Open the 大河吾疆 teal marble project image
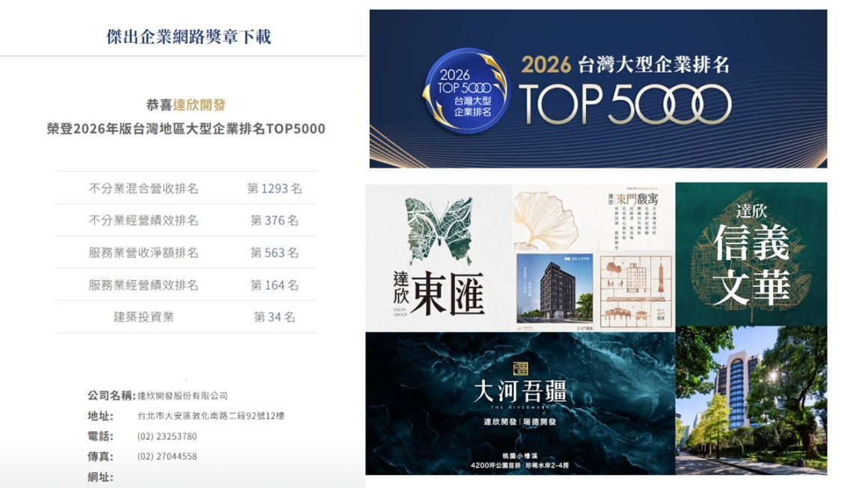Image resolution: width=868 pixels, height=488 pixels. [x=520, y=403]
